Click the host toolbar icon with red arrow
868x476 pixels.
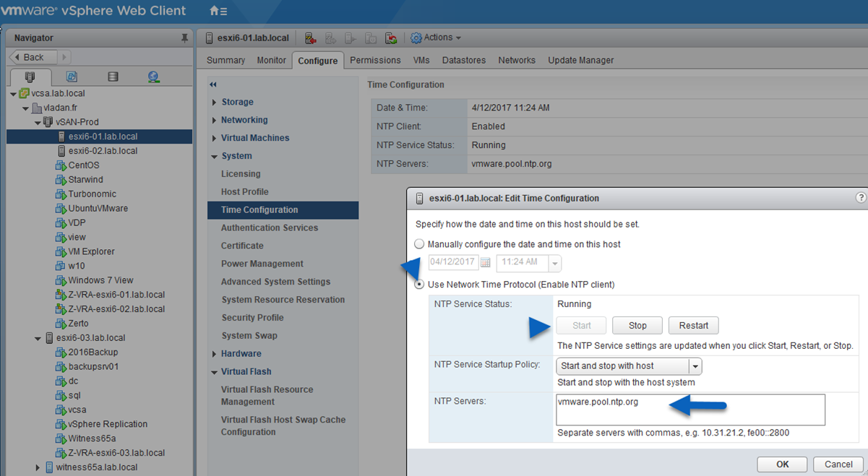pyautogui.click(x=311, y=38)
